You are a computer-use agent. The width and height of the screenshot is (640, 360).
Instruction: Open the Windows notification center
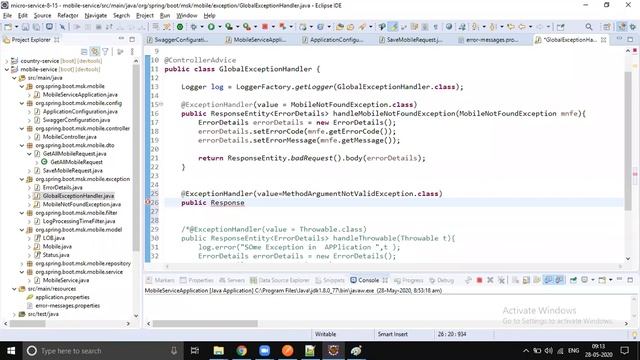tap(624, 351)
